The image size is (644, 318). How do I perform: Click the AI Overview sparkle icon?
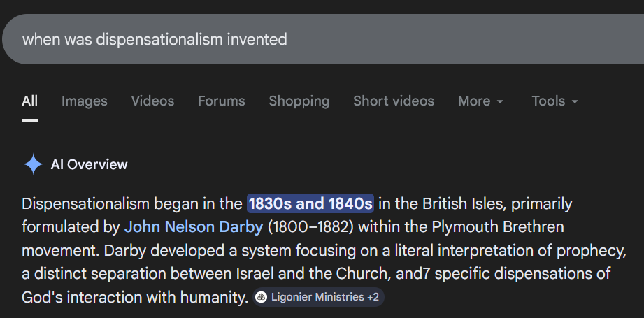tap(33, 164)
